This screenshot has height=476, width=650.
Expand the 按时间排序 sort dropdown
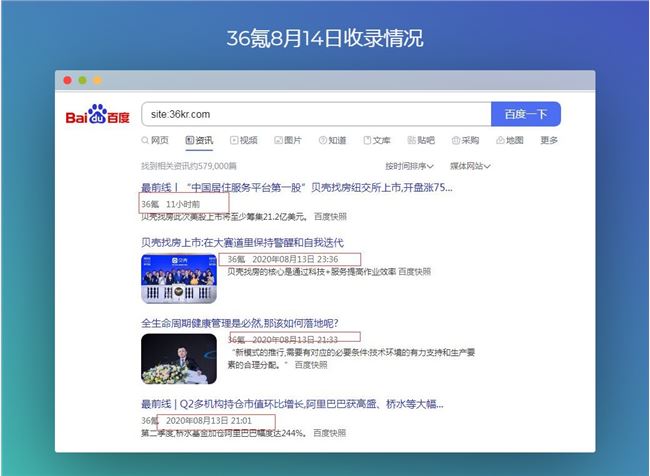pos(409,166)
